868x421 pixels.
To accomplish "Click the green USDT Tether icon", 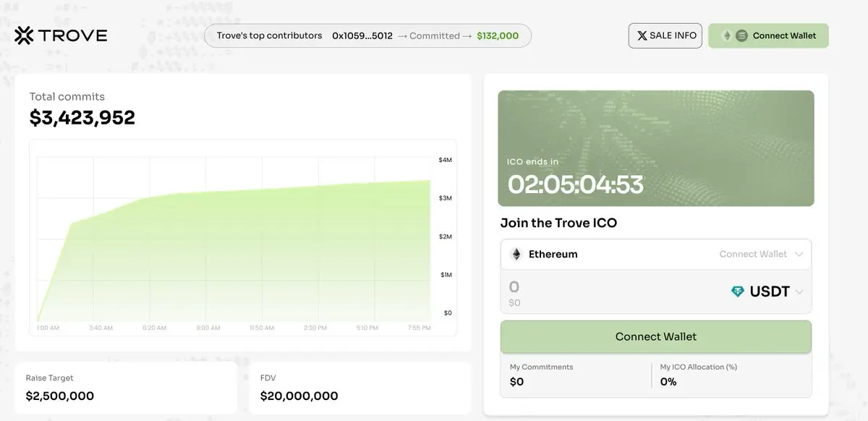I will 737,292.
